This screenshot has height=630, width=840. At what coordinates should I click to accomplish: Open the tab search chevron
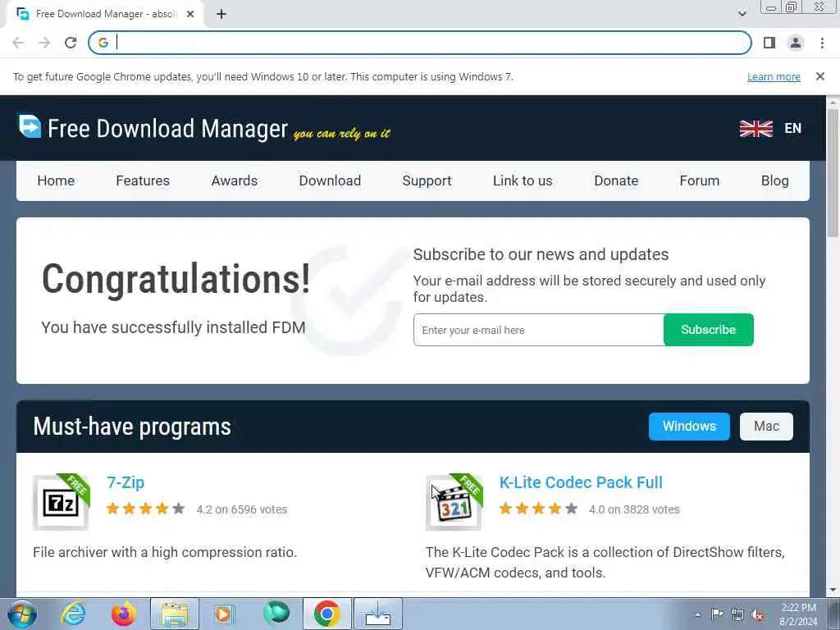pos(742,14)
